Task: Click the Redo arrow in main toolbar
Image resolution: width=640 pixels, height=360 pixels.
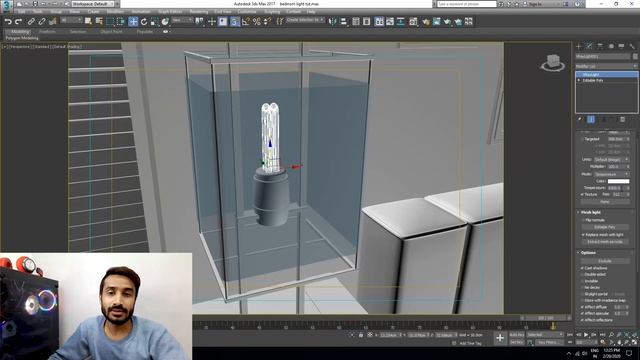Action: click(x=19, y=22)
